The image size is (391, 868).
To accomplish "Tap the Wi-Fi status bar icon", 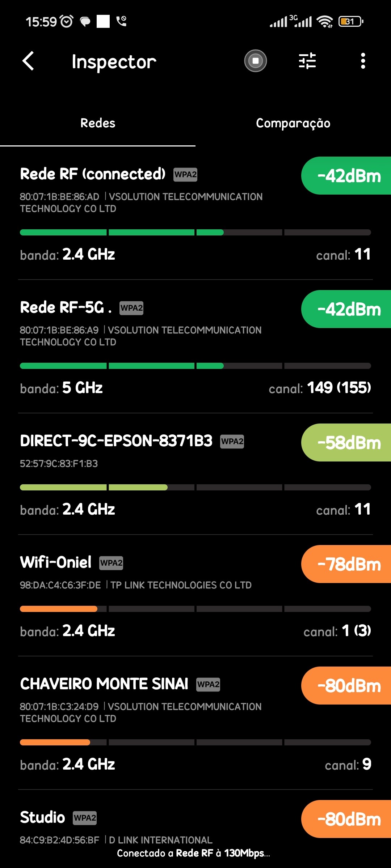I will (x=325, y=22).
